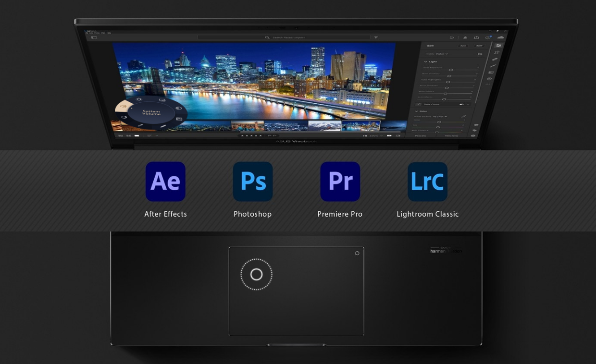
Task: Click the Premiere Pro app icon
Action: click(340, 182)
